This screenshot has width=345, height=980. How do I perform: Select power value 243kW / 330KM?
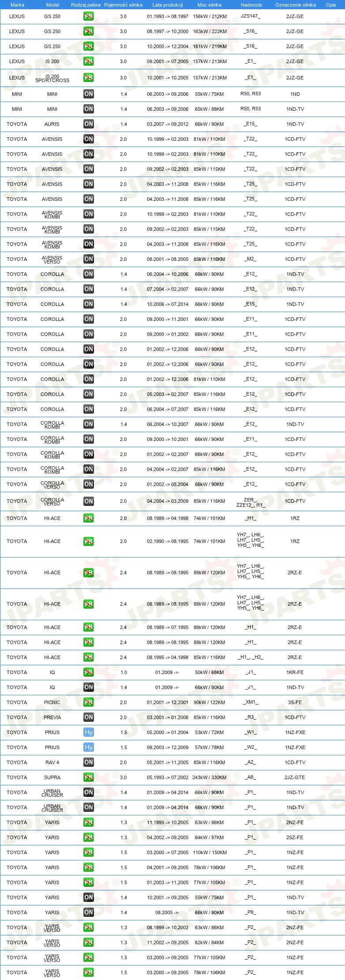click(210, 777)
